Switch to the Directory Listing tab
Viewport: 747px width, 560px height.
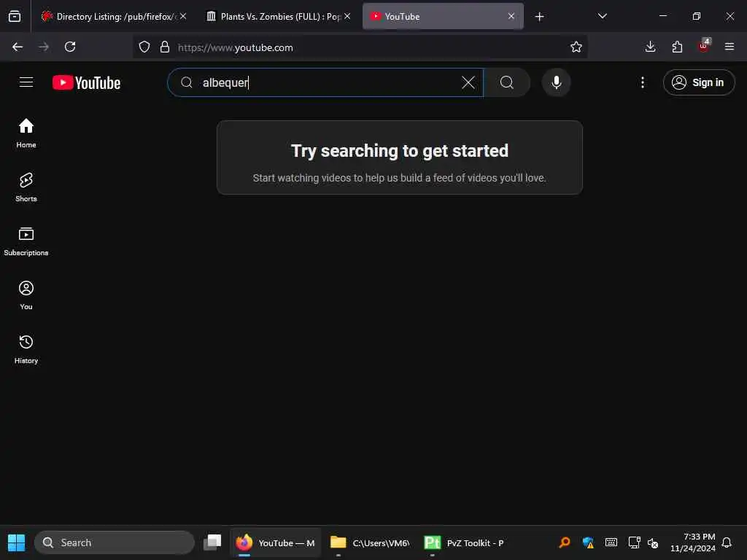coord(115,16)
